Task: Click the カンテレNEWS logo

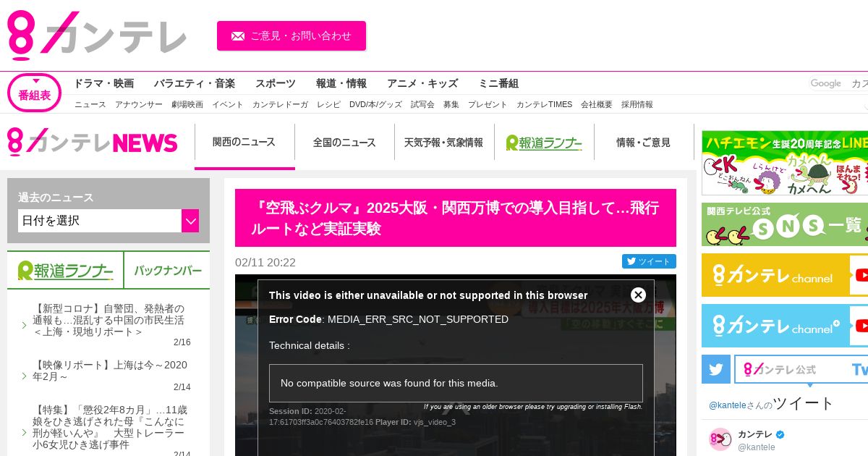Action: [93, 142]
